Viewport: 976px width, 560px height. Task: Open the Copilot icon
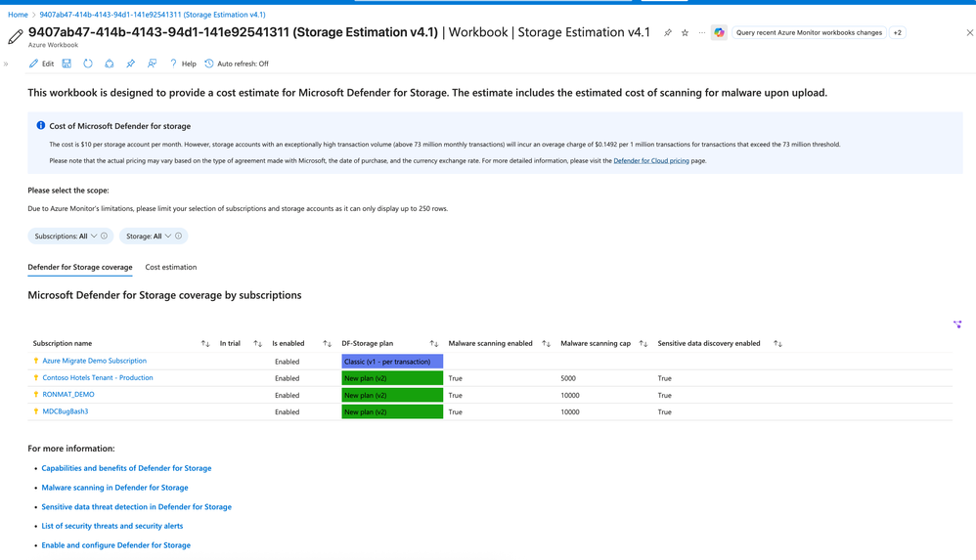click(719, 33)
